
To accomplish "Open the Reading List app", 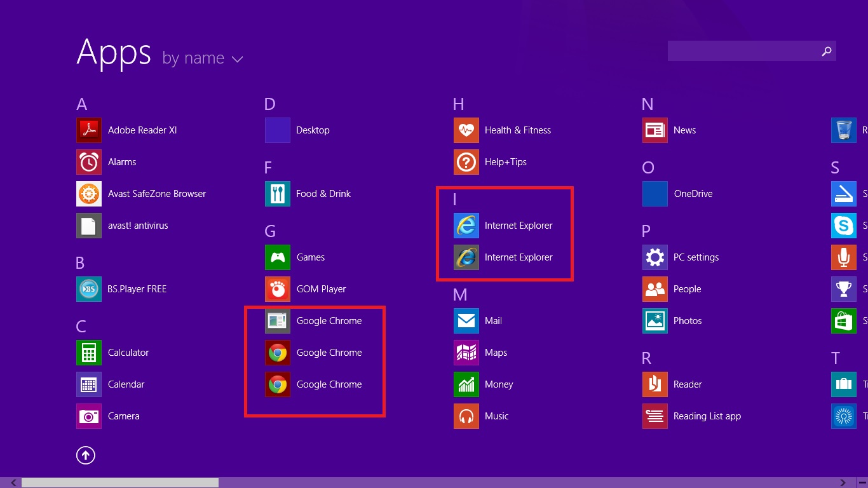I will coord(692,416).
